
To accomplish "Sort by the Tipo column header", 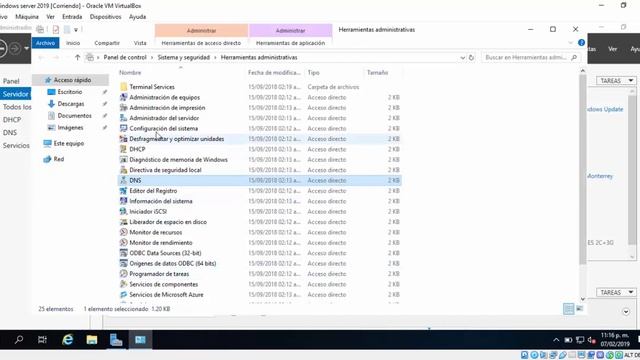I will click(313, 73).
